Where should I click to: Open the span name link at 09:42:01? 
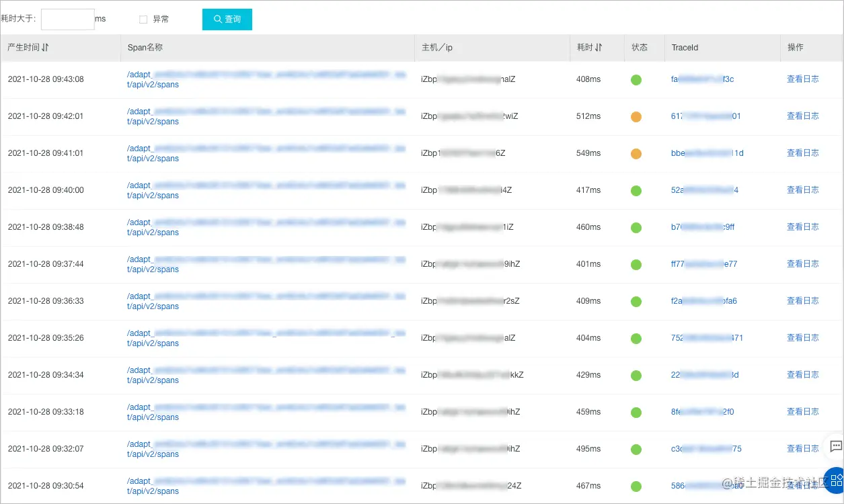[266, 116]
